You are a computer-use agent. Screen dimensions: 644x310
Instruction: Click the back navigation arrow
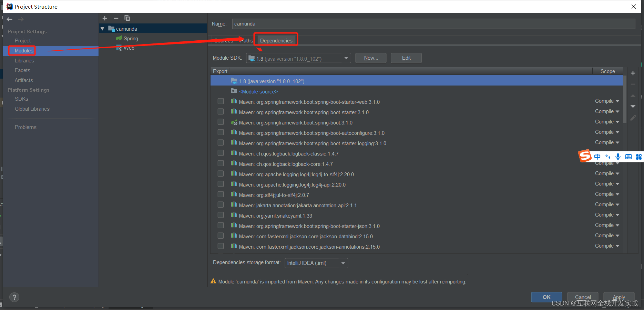[x=10, y=19]
